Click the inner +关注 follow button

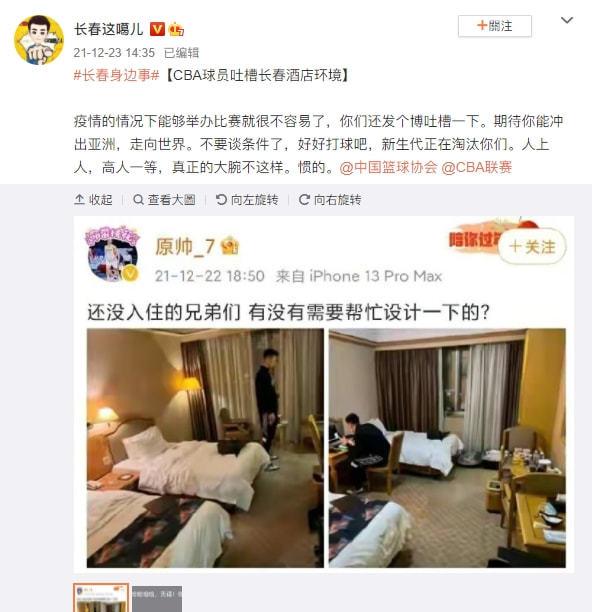point(532,247)
